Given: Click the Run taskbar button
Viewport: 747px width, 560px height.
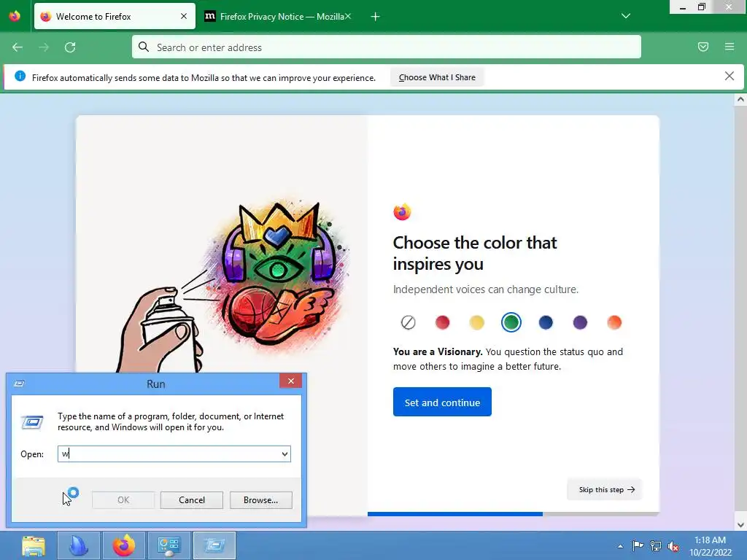Looking at the screenshot, I should coord(214,545).
